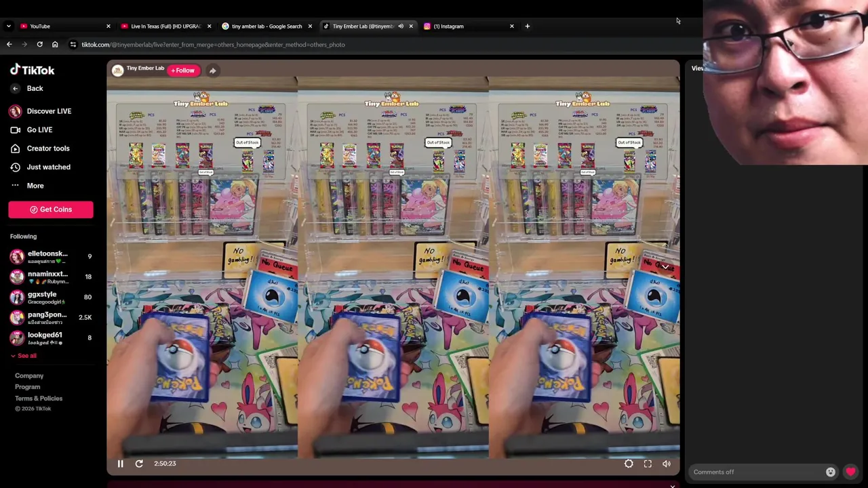Open Terms & Policies link
This screenshot has width=868, height=488.
pos(39,399)
